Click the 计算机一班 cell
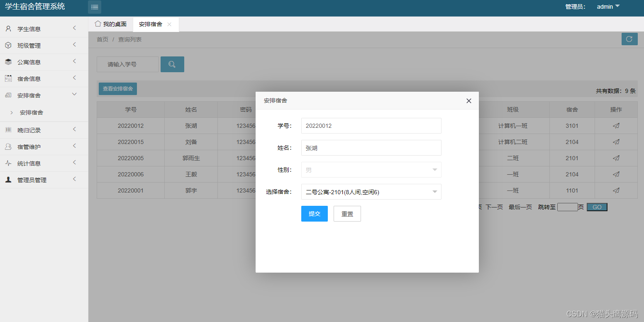 pyautogui.click(x=513, y=126)
